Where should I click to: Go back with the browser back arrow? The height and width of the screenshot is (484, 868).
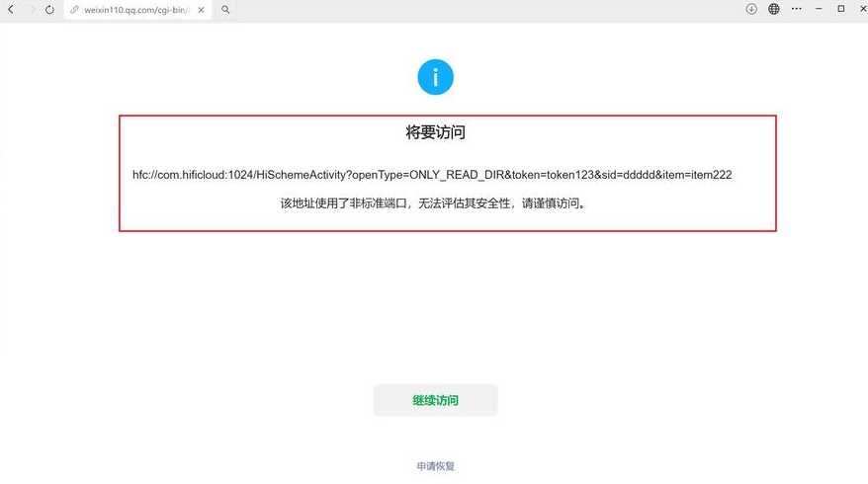point(11,10)
